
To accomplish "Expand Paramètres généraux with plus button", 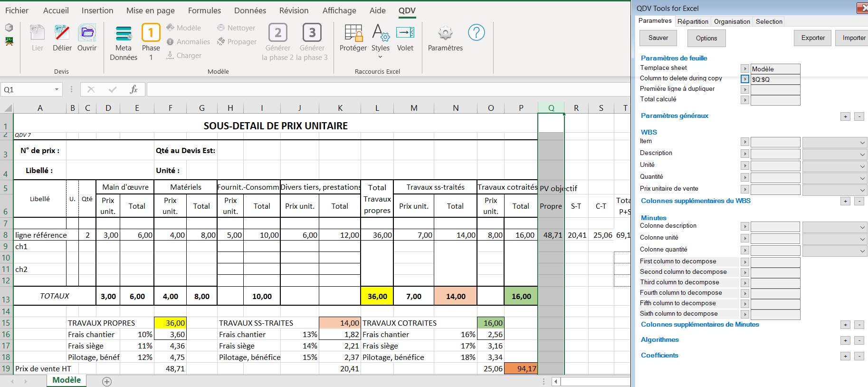I will coord(845,116).
